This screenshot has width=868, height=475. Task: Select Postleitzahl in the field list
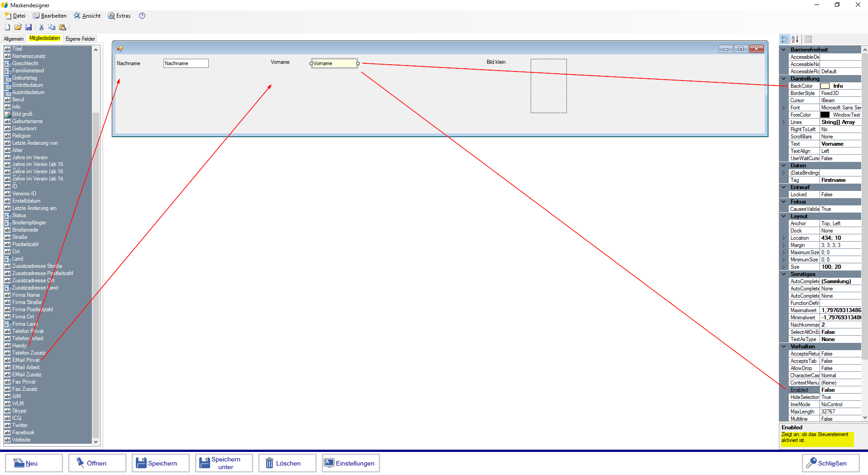pos(25,244)
